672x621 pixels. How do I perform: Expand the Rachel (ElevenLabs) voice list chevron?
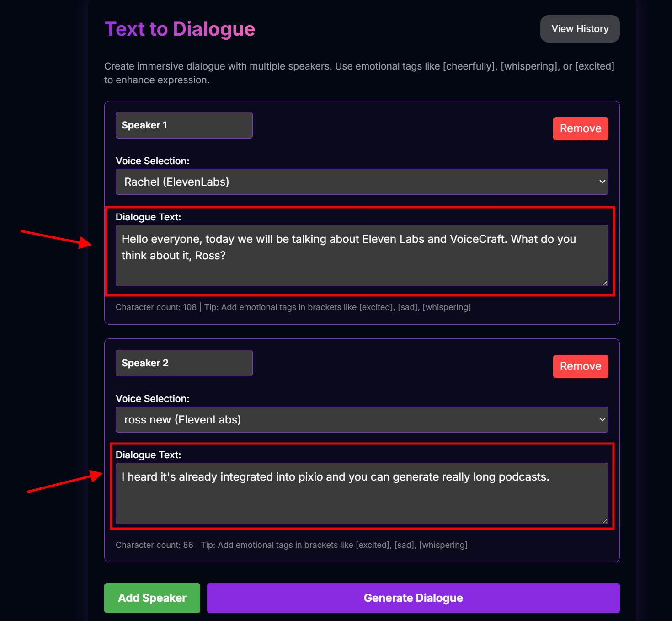click(602, 182)
